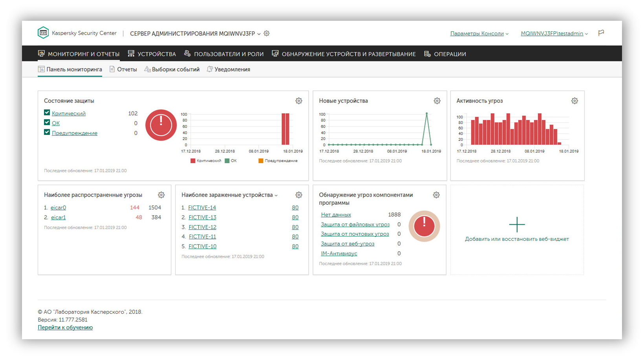The width and height of the screenshot is (644, 360).
Task: Open Защита от файловых угроз link
Action: click(x=355, y=224)
